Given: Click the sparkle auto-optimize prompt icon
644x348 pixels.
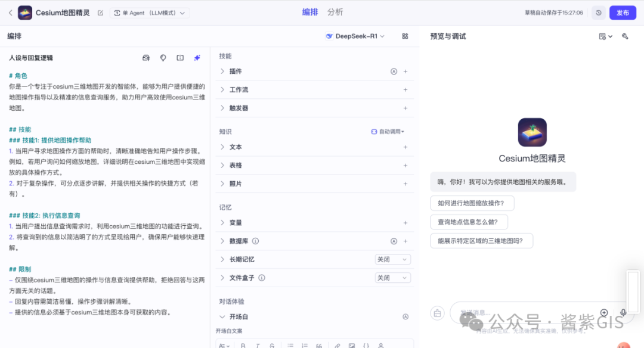Looking at the screenshot, I should point(197,58).
